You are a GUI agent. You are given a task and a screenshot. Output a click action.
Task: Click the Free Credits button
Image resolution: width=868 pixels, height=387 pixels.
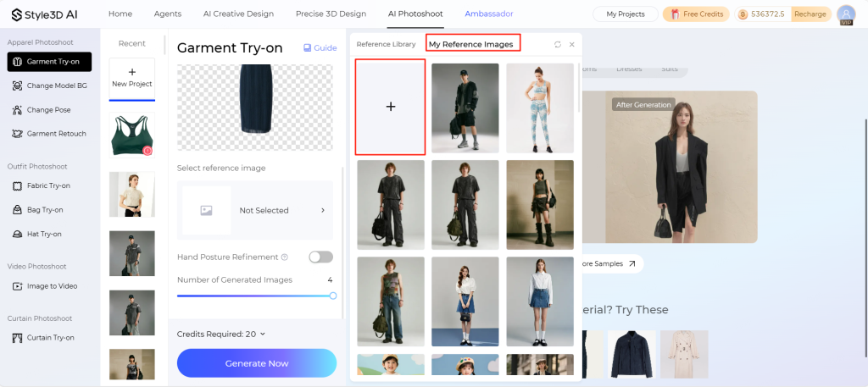(x=697, y=14)
